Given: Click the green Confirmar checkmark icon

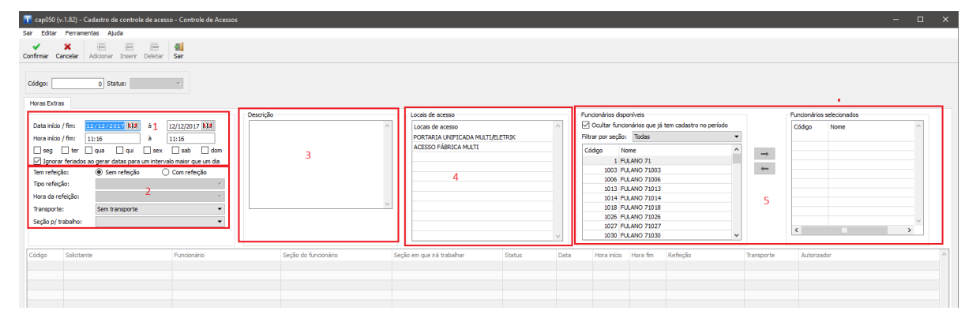Looking at the screenshot, I should (36, 47).
